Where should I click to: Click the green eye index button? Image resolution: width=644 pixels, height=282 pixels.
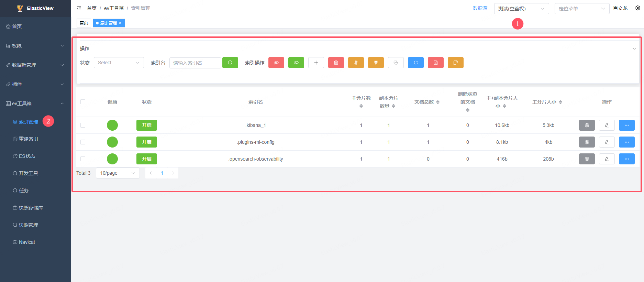tap(296, 63)
